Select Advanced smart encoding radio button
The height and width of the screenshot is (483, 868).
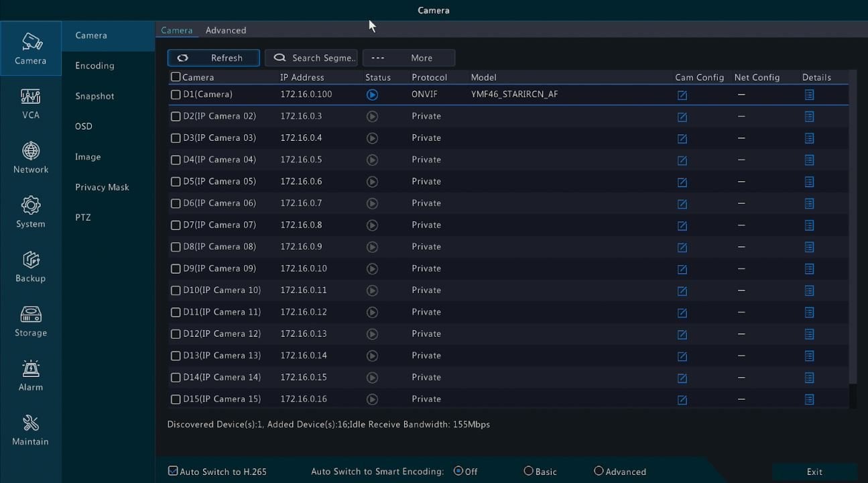(599, 471)
